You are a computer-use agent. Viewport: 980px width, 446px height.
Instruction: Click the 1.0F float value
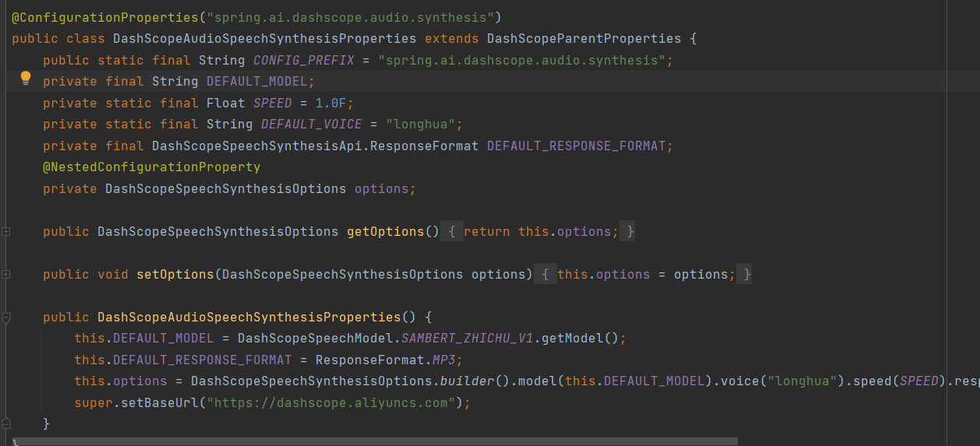pyautogui.click(x=331, y=103)
